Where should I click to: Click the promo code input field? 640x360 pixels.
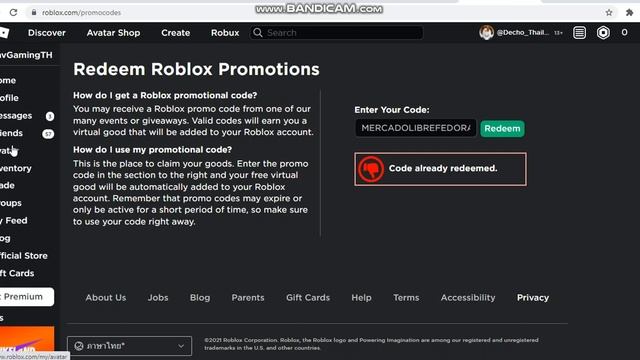[416, 128]
